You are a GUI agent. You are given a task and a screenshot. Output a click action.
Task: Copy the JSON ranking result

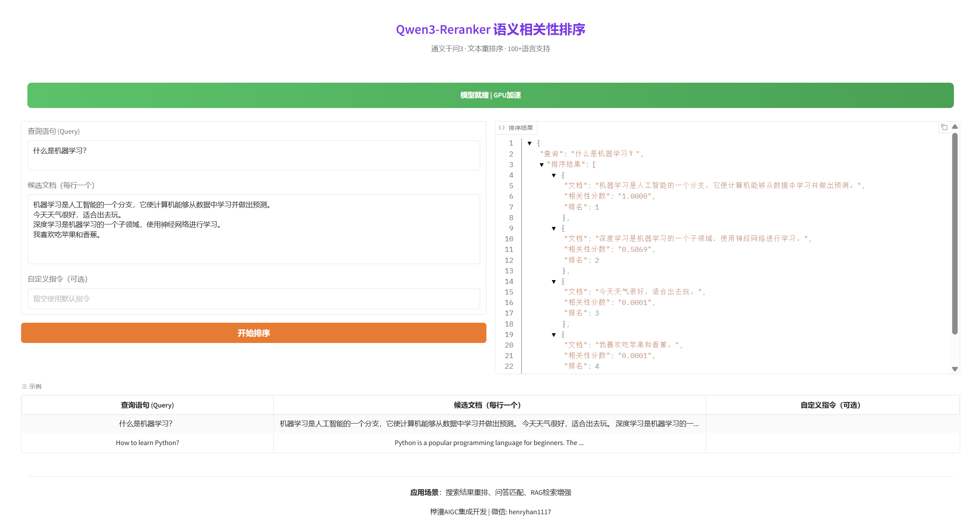pos(944,127)
